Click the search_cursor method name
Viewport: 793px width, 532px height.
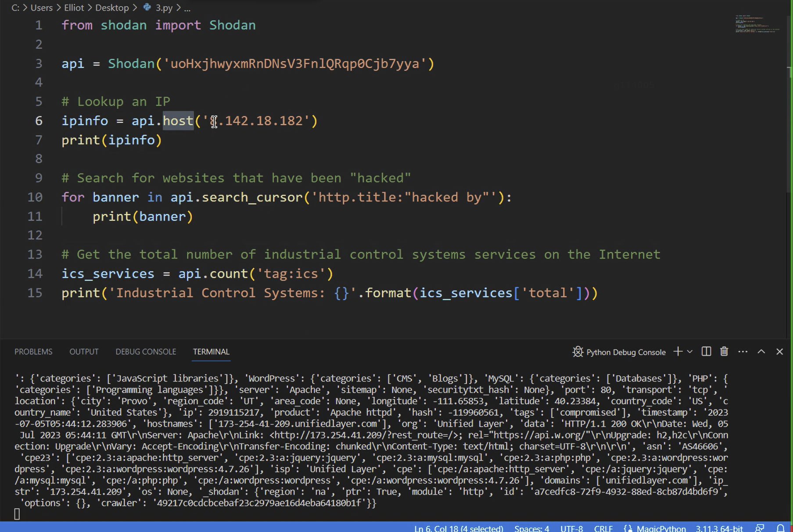(252, 197)
